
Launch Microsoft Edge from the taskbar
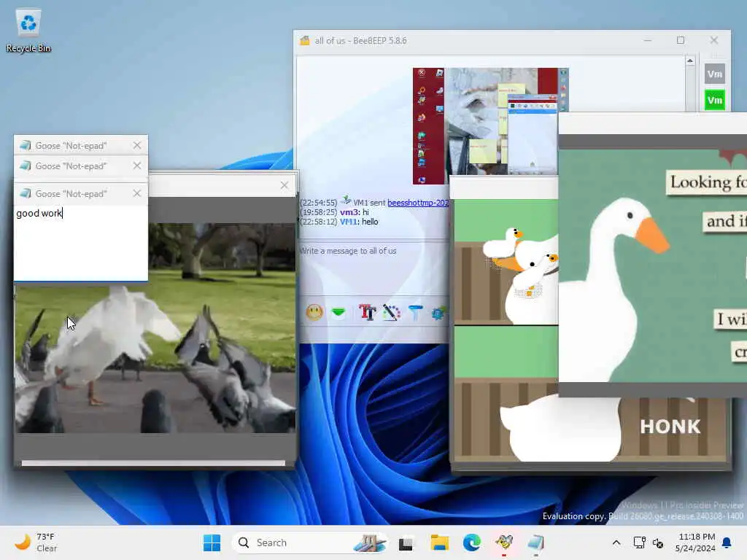click(x=472, y=542)
